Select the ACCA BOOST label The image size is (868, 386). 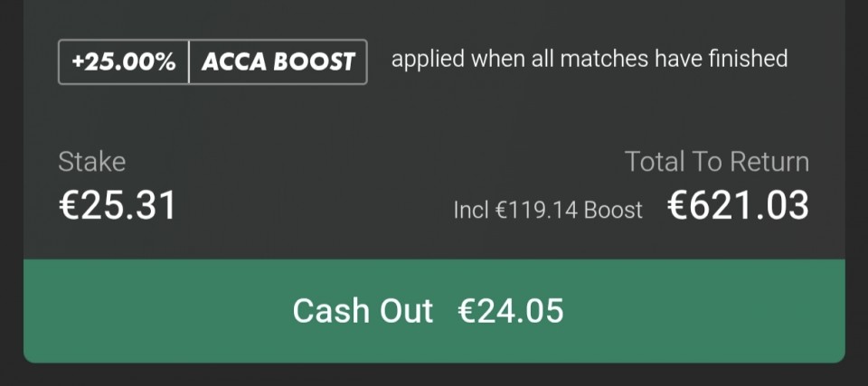point(278,61)
